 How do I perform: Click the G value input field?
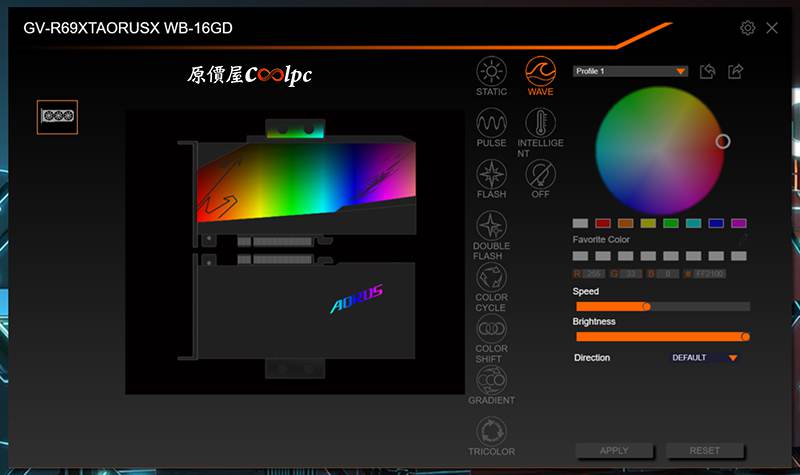tap(631, 274)
